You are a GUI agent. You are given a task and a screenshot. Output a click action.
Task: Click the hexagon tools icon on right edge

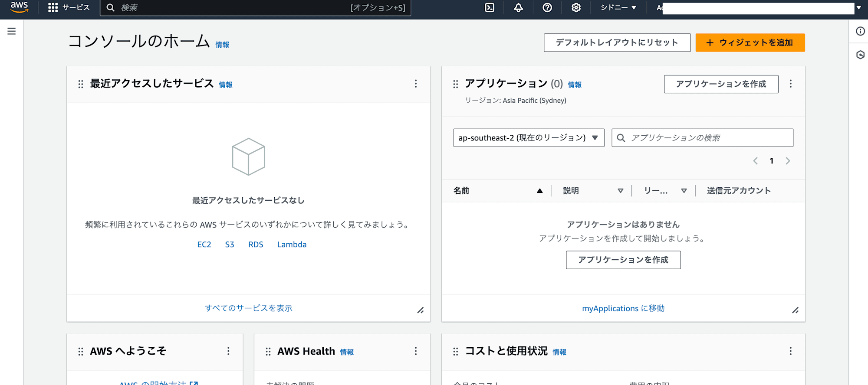[x=860, y=55]
